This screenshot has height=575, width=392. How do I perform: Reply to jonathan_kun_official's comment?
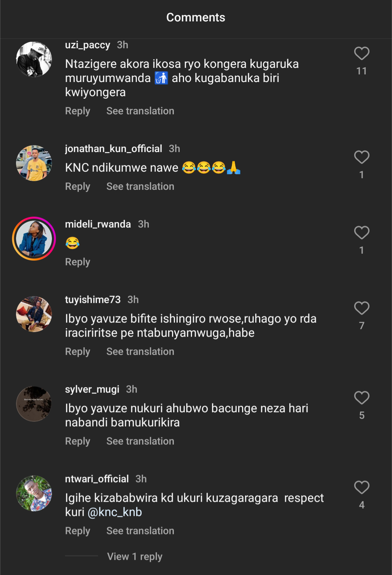click(78, 187)
